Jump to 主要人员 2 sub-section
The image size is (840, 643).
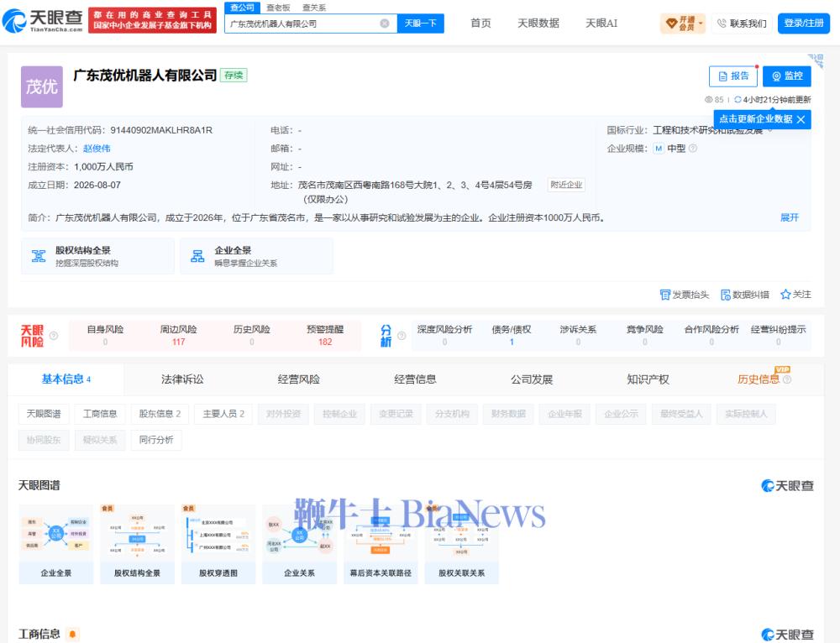coord(223,414)
